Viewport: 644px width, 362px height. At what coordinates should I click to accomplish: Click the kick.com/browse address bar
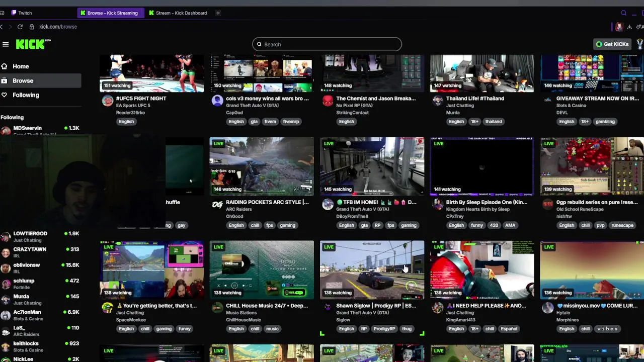(58, 27)
